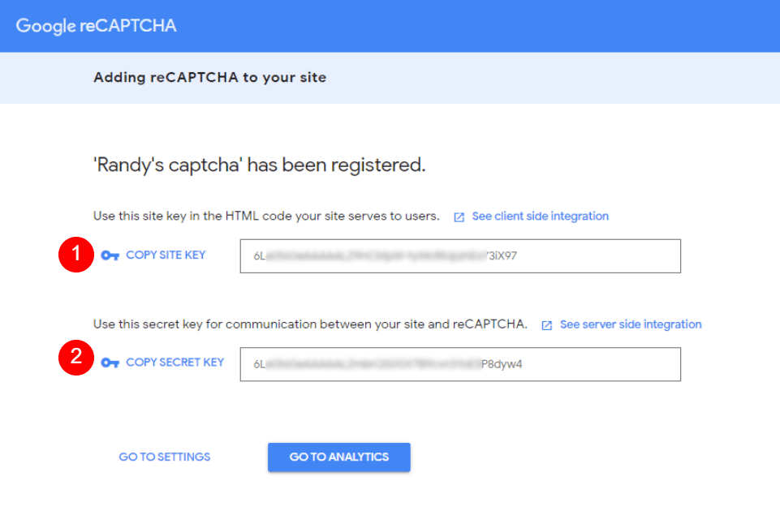
Task: Click the key icon beside COPY SITE KEY
Action: point(111,254)
